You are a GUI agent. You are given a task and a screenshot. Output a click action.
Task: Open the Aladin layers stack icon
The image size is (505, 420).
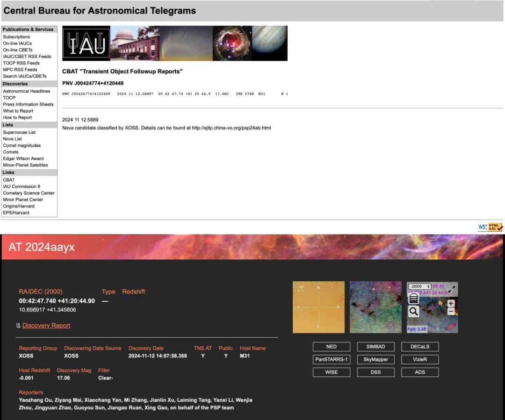coord(413,299)
